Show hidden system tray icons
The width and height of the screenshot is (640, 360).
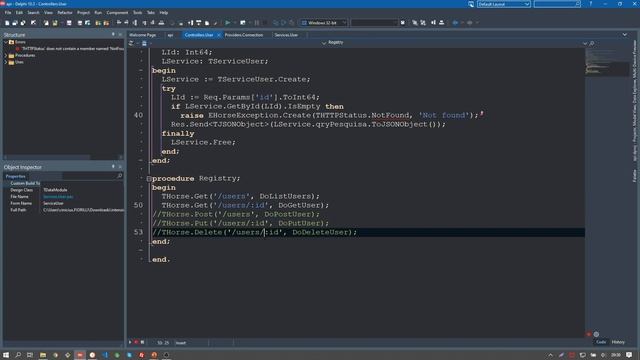point(550,355)
